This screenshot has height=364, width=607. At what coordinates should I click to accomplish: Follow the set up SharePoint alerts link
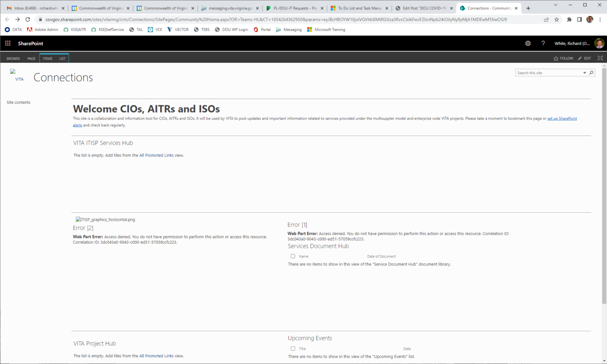point(562,118)
